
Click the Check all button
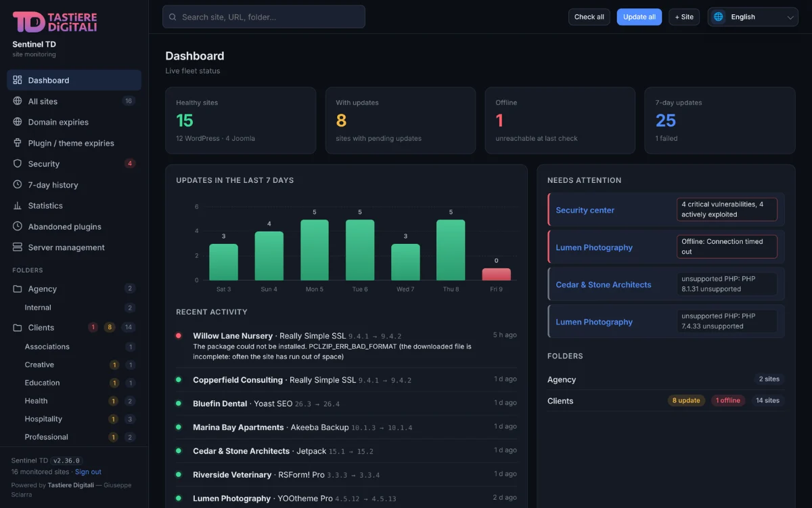point(589,17)
